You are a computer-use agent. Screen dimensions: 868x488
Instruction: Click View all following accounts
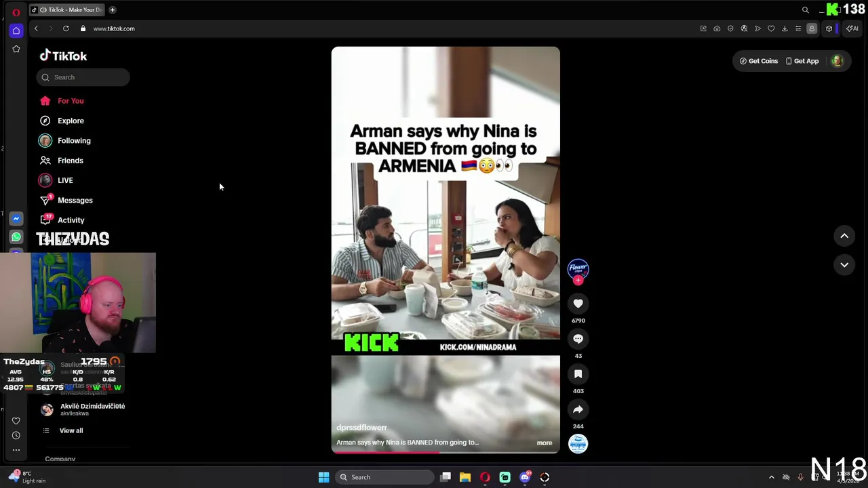coord(63,430)
